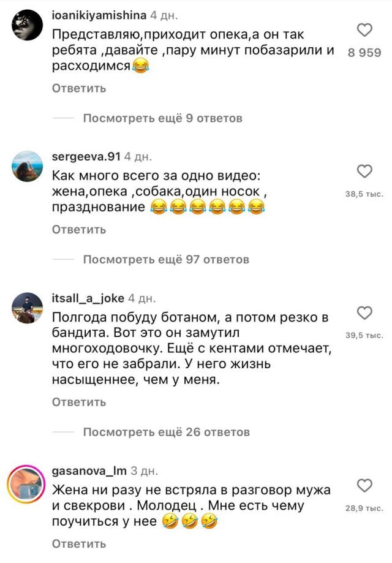This screenshot has width=392, height=563.
Task: Go to the gasanova_lm username link
Action: [89, 471]
